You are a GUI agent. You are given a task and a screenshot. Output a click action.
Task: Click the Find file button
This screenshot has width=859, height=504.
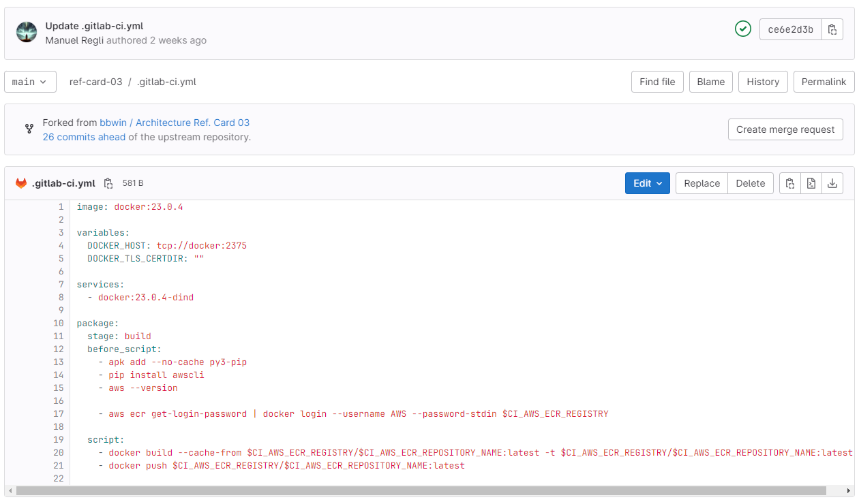pyautogui.click(x=657, y=82)
